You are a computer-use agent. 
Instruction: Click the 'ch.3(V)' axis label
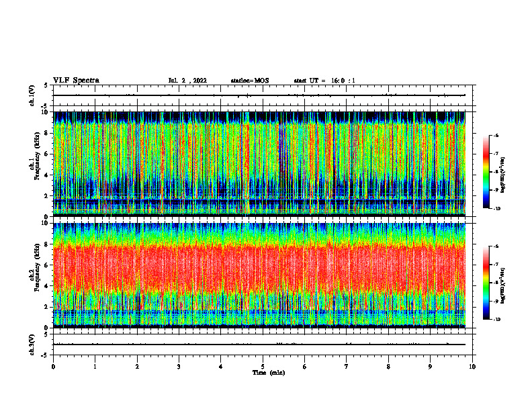point(32,345)
